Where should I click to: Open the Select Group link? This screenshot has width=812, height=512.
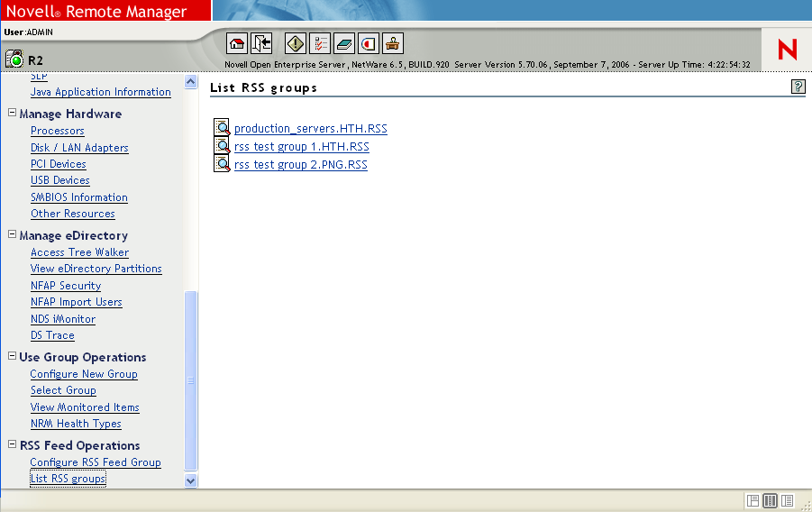click(63, 390)
